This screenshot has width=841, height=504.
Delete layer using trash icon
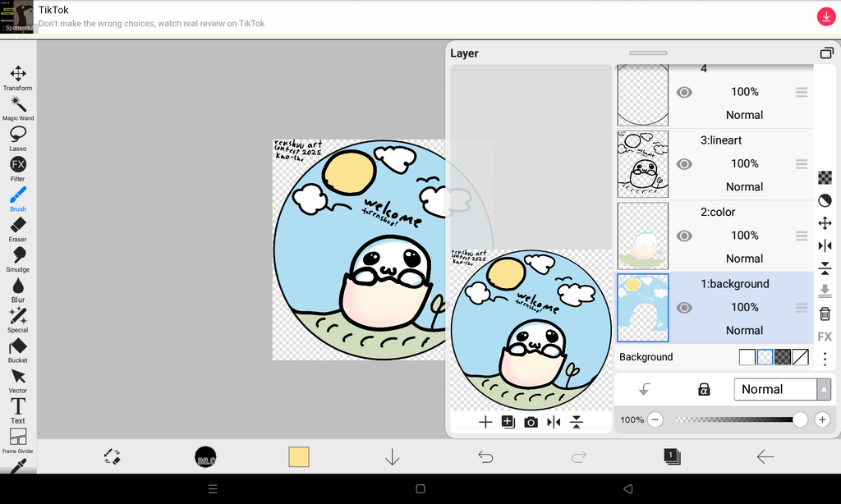click(x=825, y=314)
